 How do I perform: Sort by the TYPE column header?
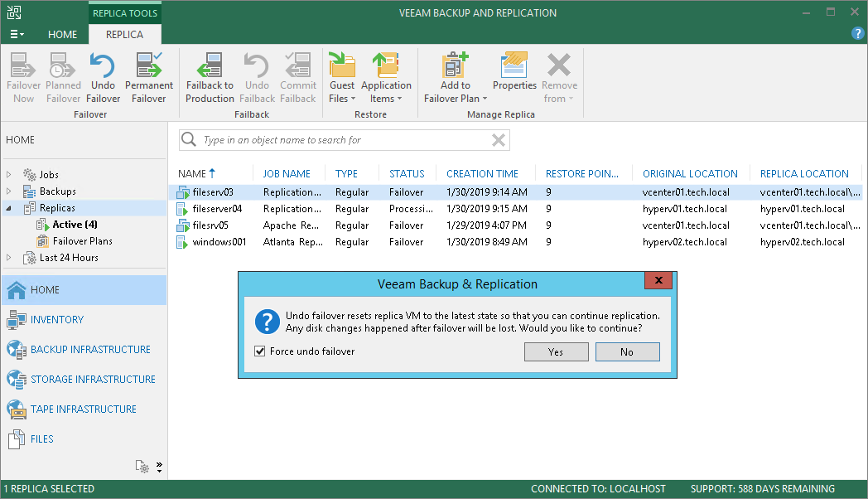346,174
